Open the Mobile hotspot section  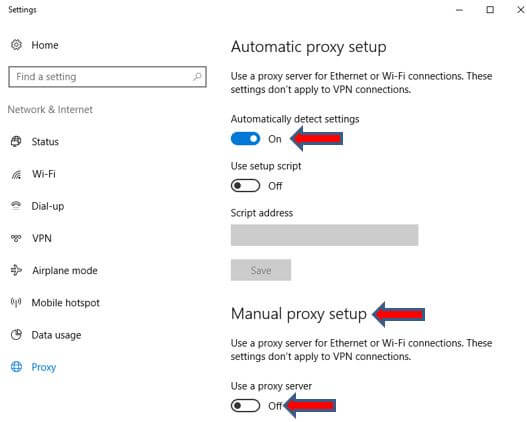tap(66, 303)
